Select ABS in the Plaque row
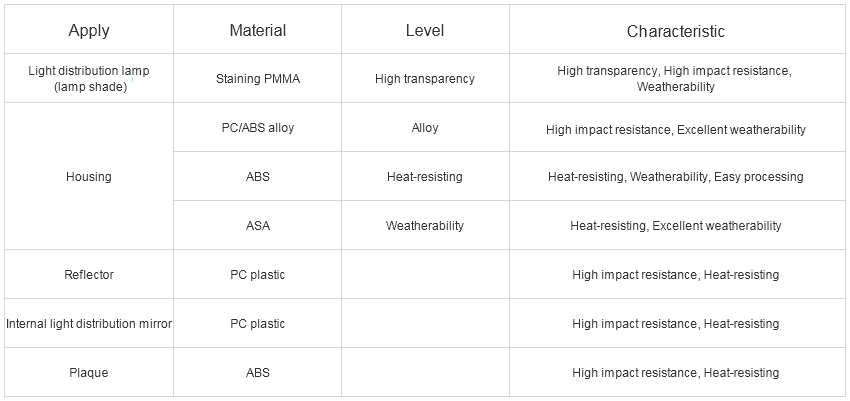Screen dimensions: 850x401 (257, 373)
